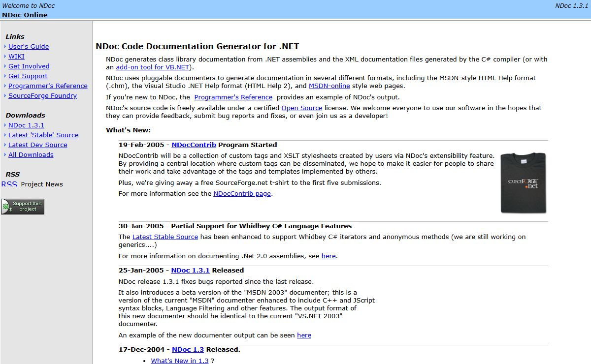
Task: Click the Project News text
Action: (42, 184)
